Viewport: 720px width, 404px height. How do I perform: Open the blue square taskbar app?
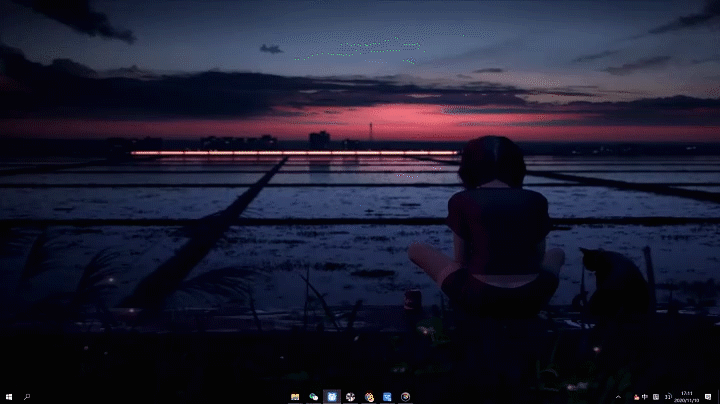(387, 396)
